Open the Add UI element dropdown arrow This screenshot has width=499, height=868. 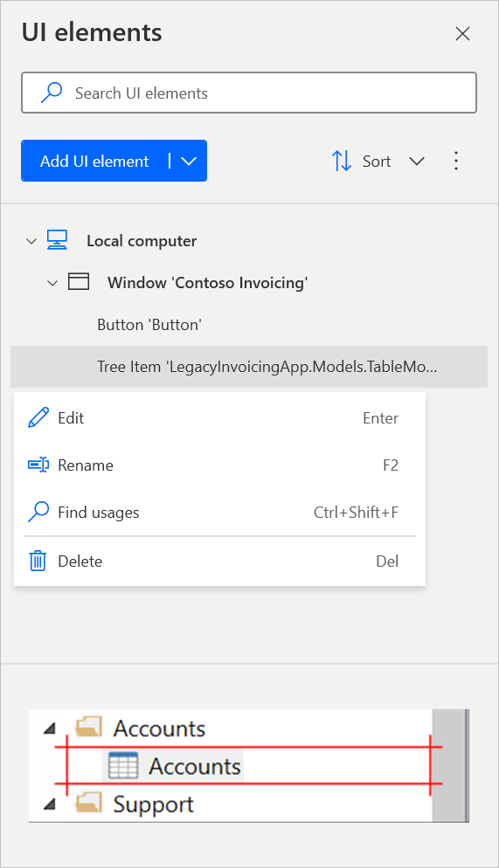point(189,161)
